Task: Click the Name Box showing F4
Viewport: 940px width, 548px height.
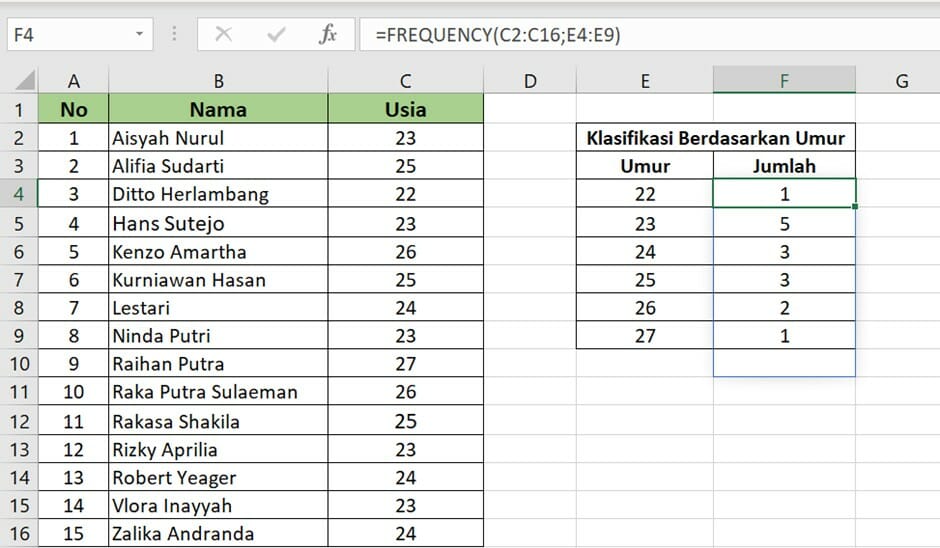Action: (x=80, y=34)
